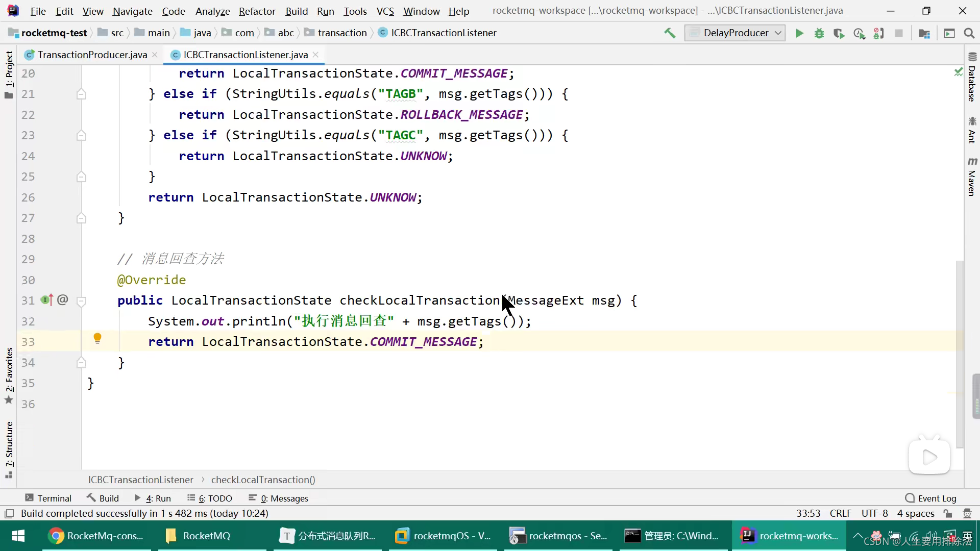Screen dimensions: 980x551
Task: Open the Favorites tool window
Action: (9, 376)
